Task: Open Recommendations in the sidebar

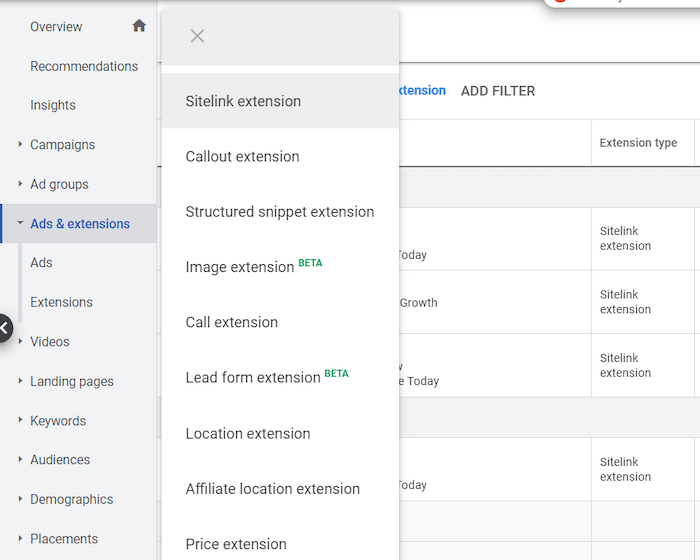Action: pos(84,66)
